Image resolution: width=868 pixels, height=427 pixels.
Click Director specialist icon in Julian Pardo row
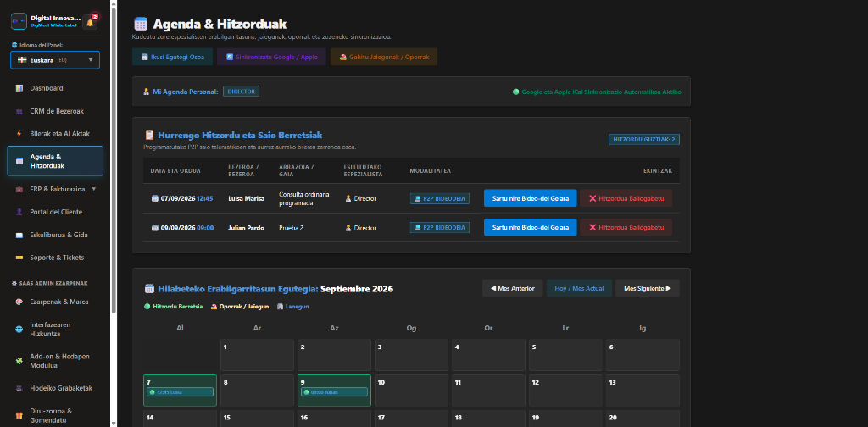pyautogui.click(x=348, y=227)
